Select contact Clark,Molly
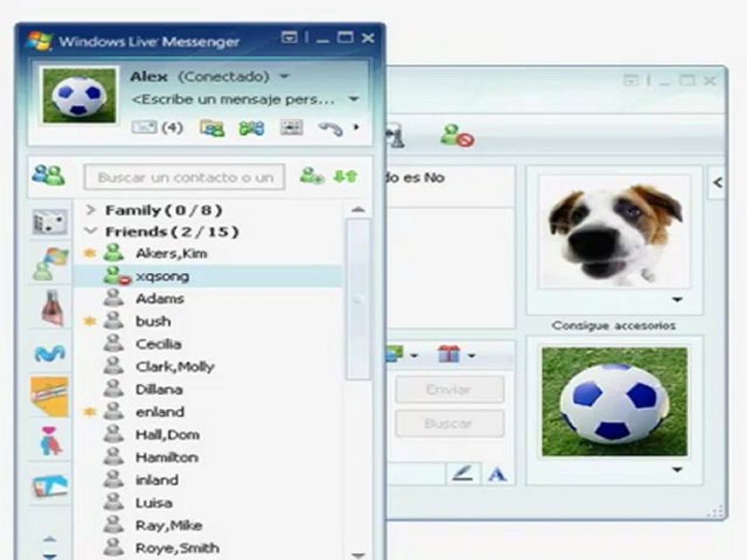The image size is (747, 560). point(175,367)
